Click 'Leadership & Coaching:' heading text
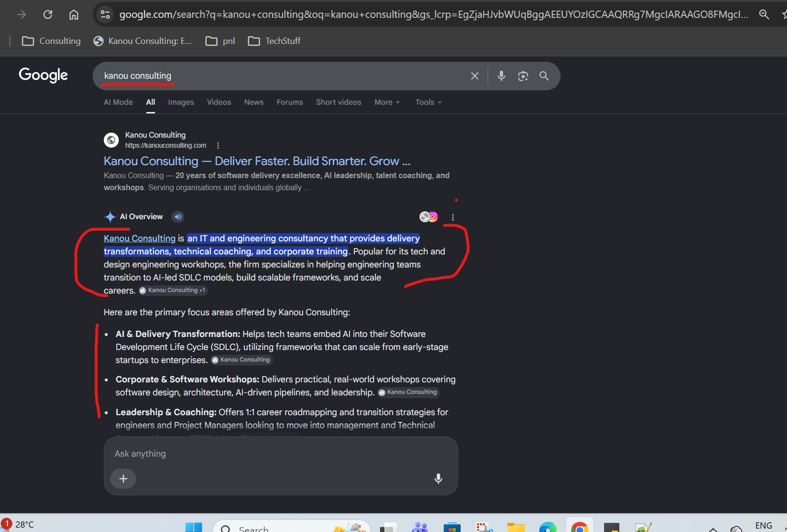 click(166, 412)
